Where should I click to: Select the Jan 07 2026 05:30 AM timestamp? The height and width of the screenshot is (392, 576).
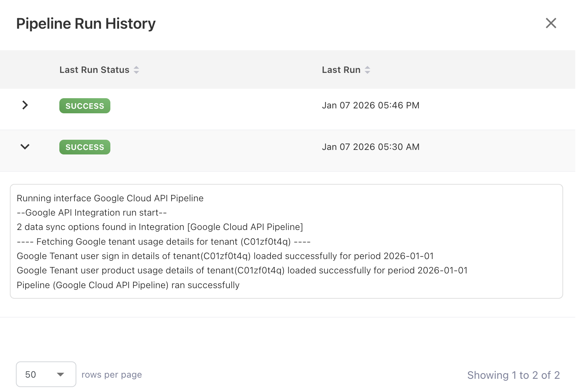370,147
